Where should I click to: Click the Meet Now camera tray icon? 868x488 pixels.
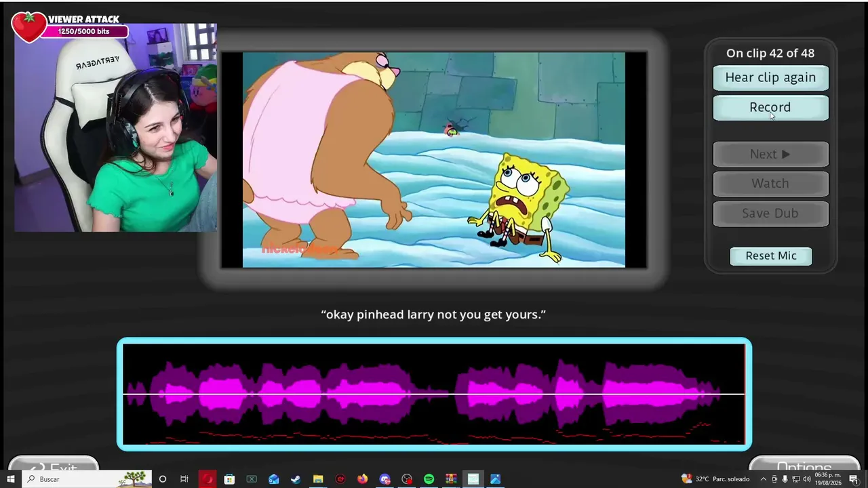pyautogui.click(x=774, y=479)
